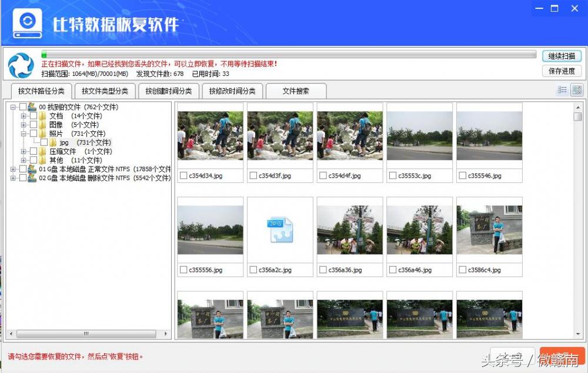Enable the jpg folder checkbox in tree
Image resolution: width=588 pixels, height=373 pixels.
[x=44, y=142]
